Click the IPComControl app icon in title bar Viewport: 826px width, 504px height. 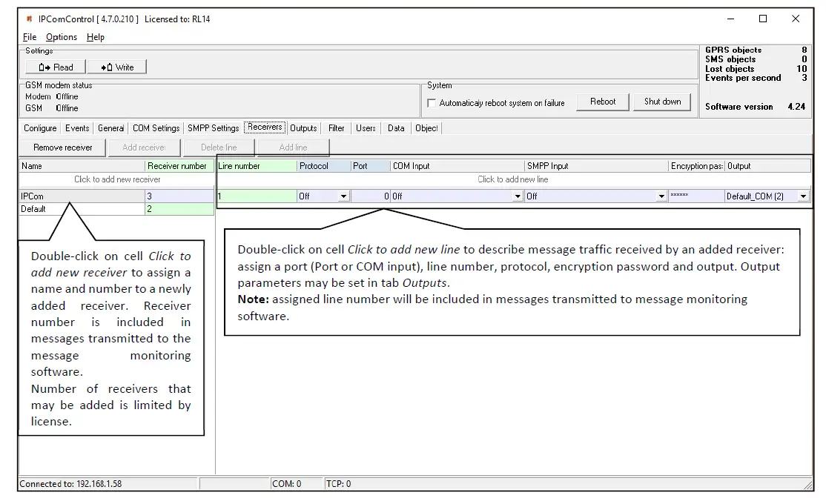(x=30, y=19)
